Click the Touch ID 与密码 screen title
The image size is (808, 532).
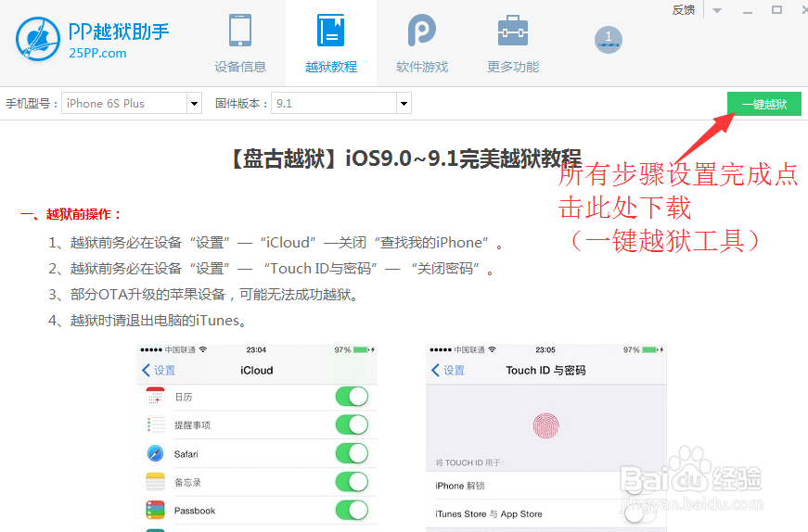545,371
